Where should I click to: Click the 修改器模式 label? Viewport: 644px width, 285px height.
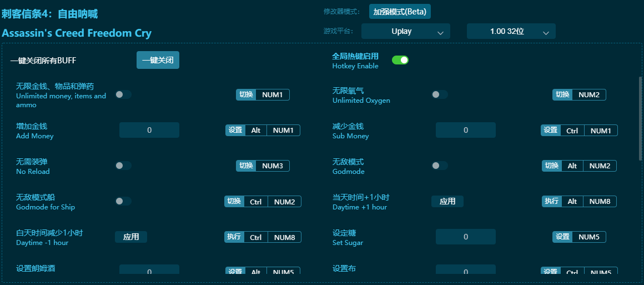342,12
